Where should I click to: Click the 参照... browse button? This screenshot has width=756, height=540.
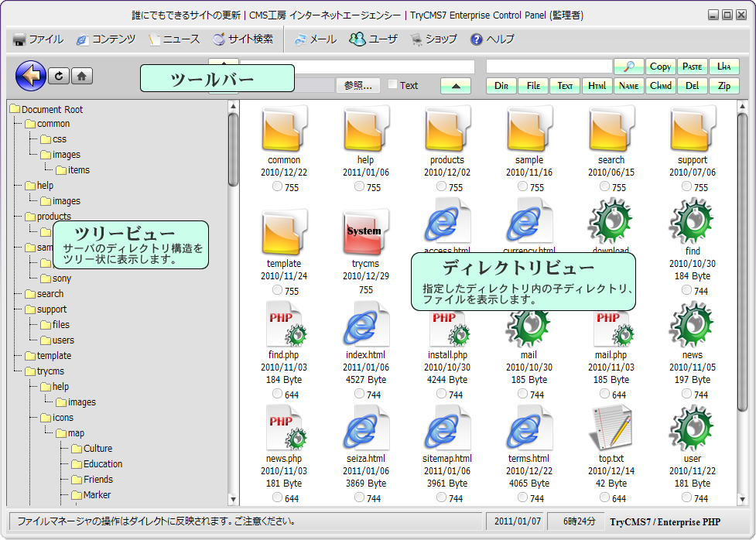pos(357,85)
